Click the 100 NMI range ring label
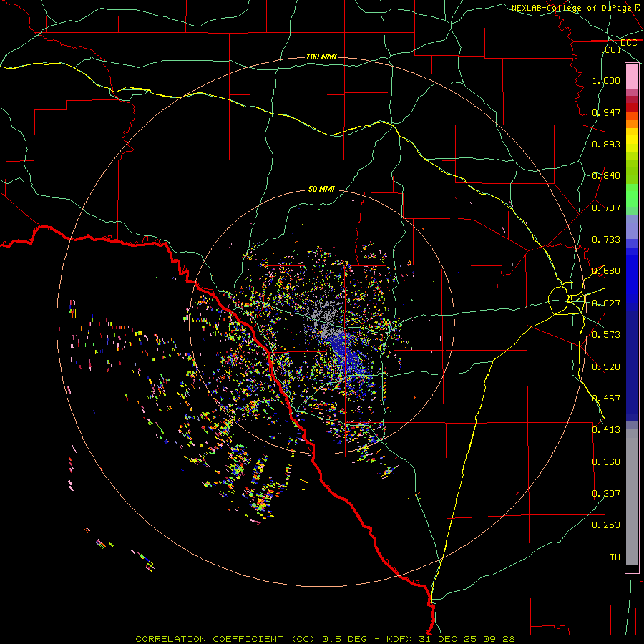The height and width of the screenshot is (644, 644). [x=321, y=57]
